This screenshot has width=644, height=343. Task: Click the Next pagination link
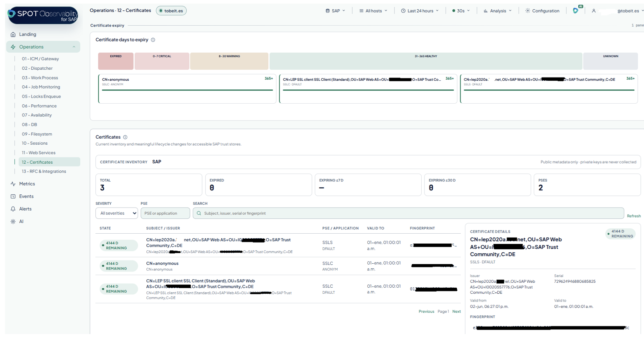[457, 312]
